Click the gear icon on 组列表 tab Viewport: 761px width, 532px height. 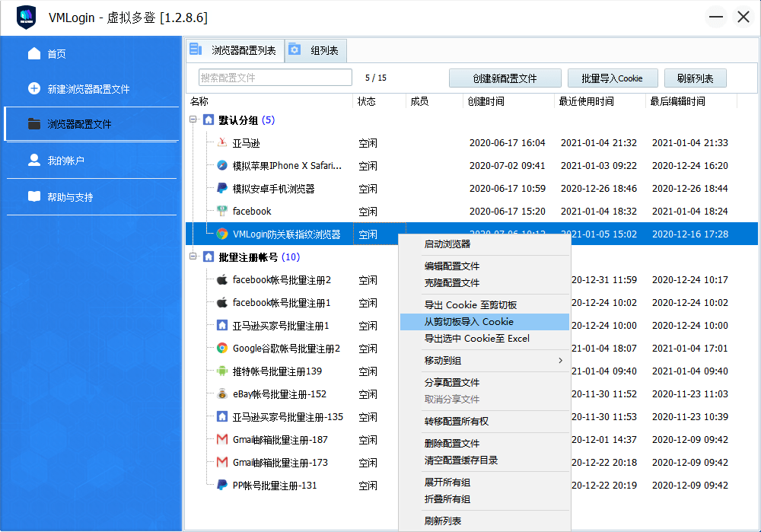(x=295, y=49)
